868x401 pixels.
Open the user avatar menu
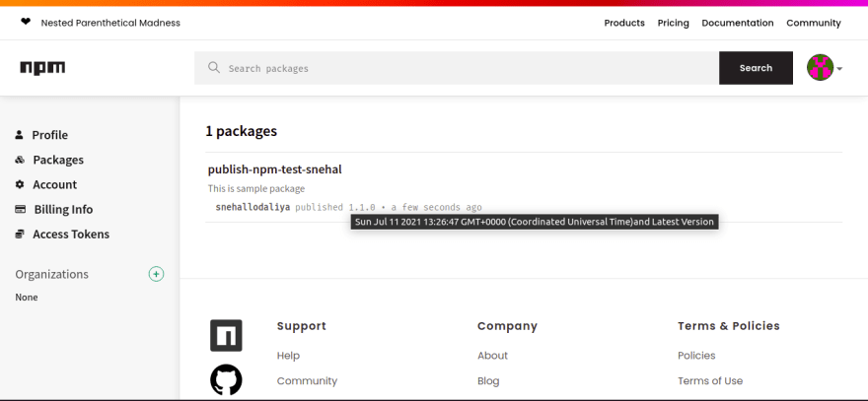(820, 68)
